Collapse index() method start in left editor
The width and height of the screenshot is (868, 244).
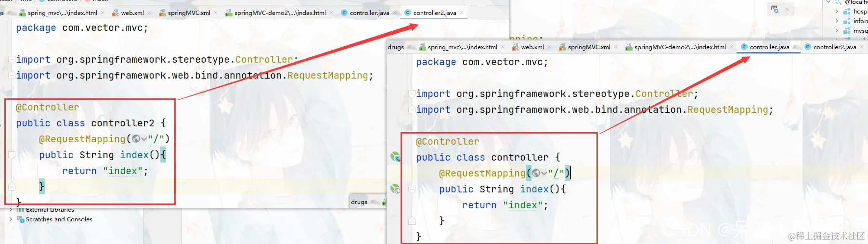[x=12, y=155]
